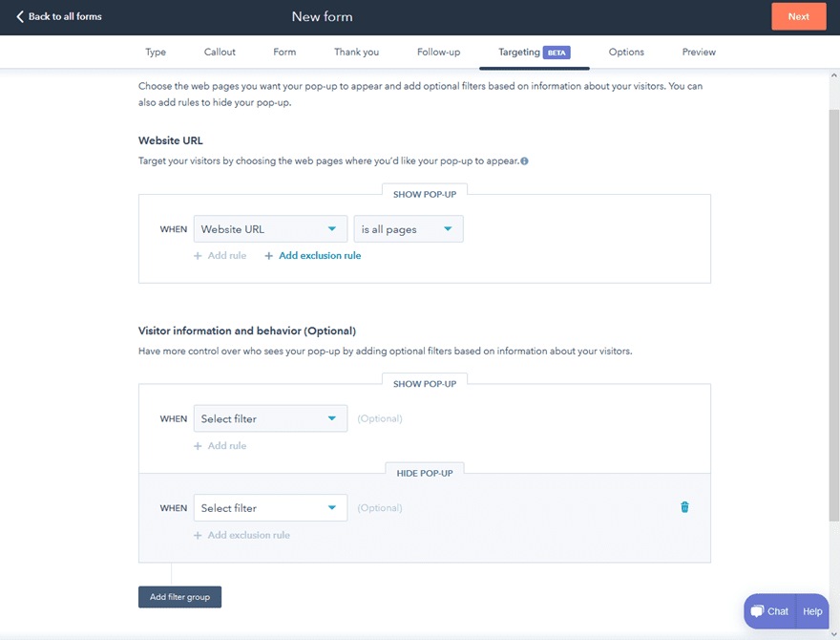Screen dimensions: 840x640
Task: Switch to the Follow-up tab
Action: [x=438, y=52]
